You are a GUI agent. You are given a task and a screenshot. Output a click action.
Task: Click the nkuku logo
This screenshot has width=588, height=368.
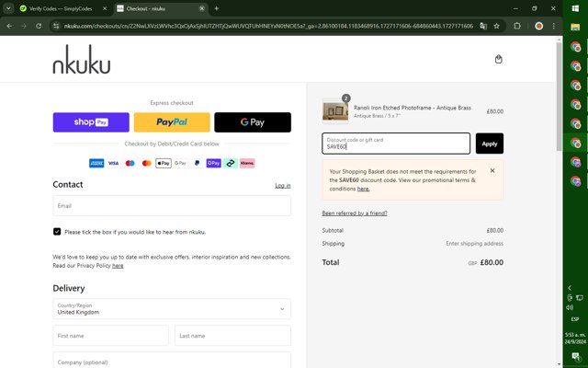click(82, 59)
